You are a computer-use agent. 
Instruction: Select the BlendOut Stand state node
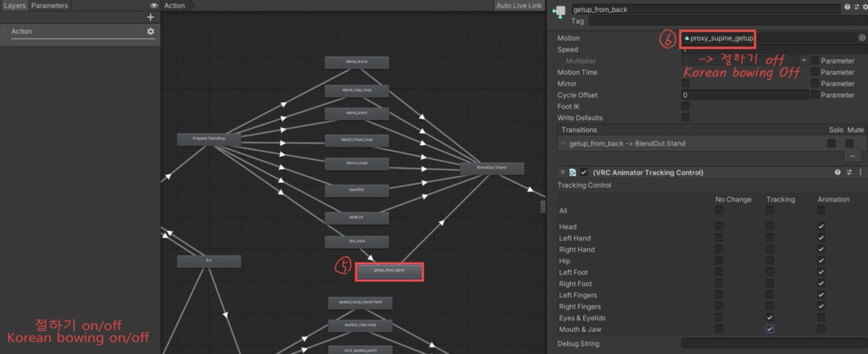click(492, 169)
